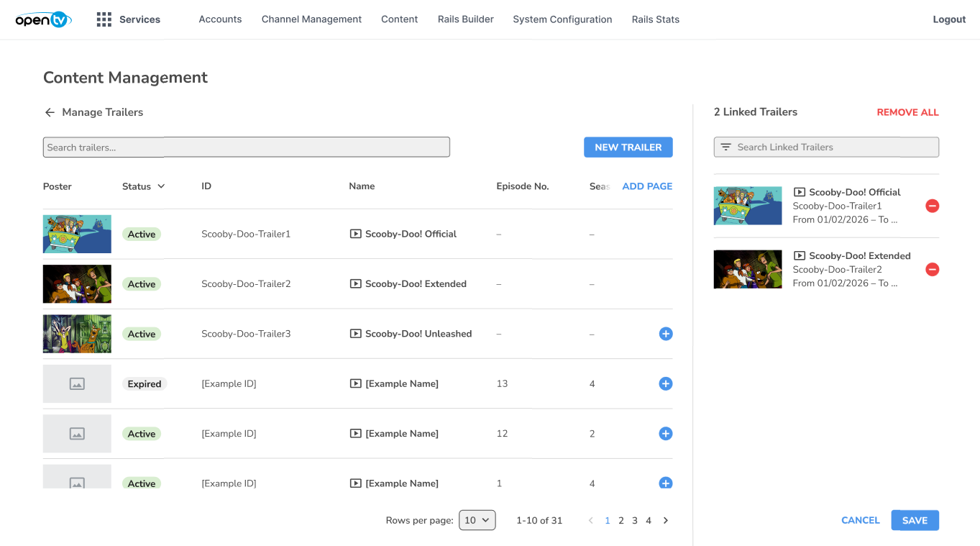Click the filter icon in Search Linked Trailers
The width and height of the screenshot is (980, 546).
725,147
